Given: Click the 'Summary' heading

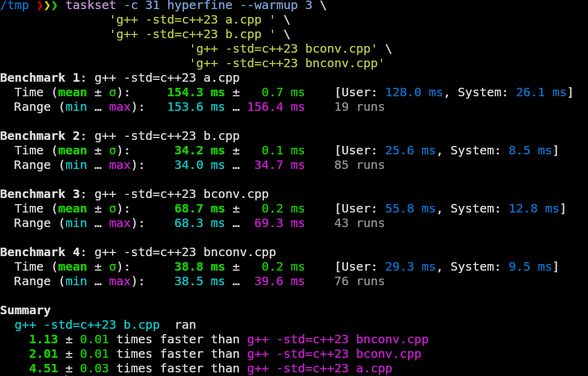Looking at the screenshot, I should (25, 311).
